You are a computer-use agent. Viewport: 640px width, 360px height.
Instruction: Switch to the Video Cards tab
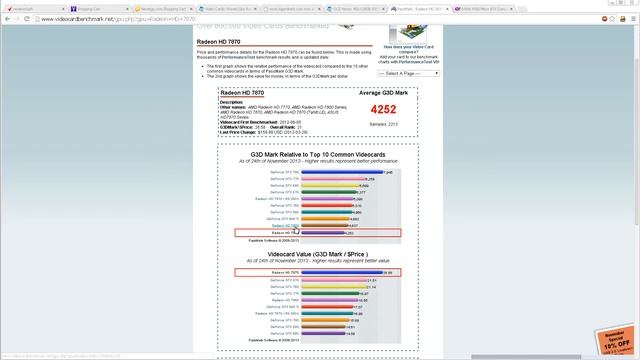pyautogui.click(x=228, y=9)
